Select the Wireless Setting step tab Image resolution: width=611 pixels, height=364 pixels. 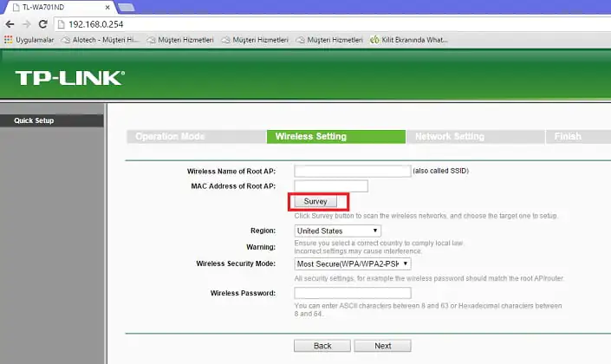pos(336,136)
